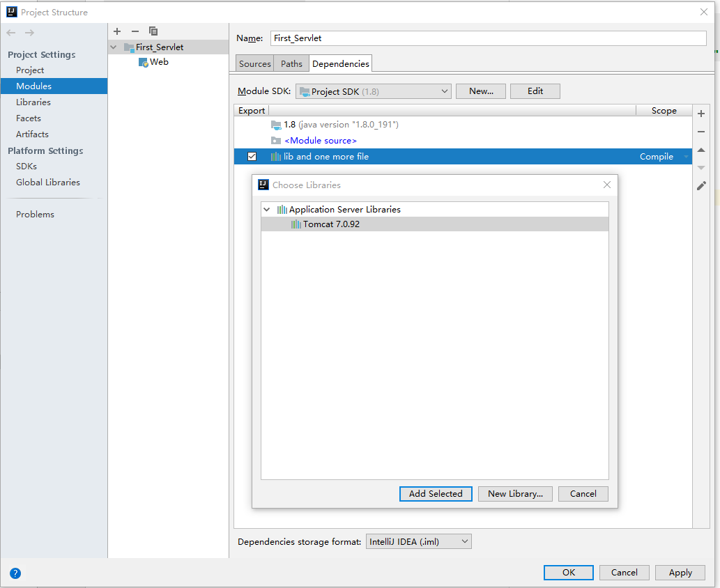The width and height of the screenshot is (720, 588).
Task: Click the Web facet icon
Action: click(x=144, y=63)
